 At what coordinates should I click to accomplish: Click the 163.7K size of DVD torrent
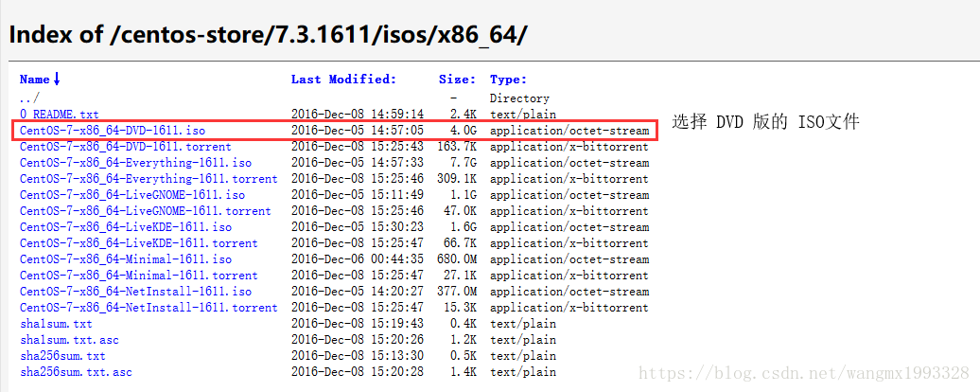(x=456, y=147)
